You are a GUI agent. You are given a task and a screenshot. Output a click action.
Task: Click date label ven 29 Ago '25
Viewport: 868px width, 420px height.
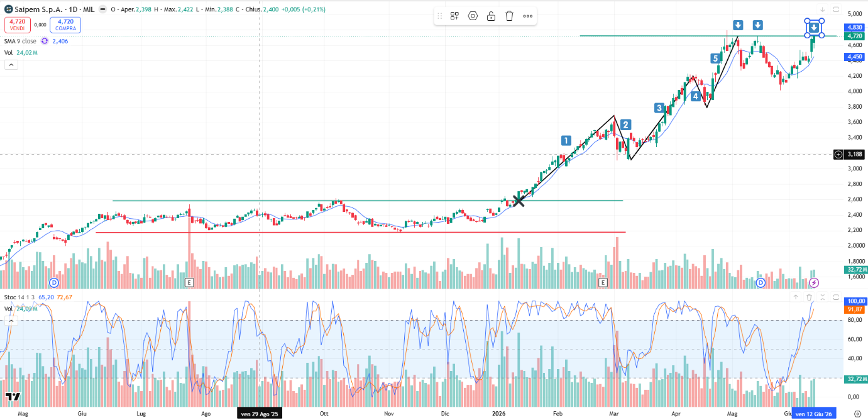[260, 414]
